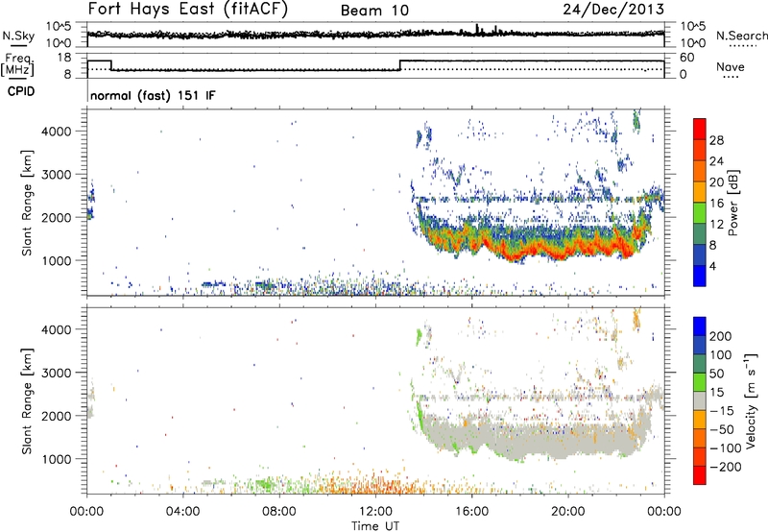Click the 'Power [dB]' colorbar title
The width and height of the screenshot is (768, 532).
732,203
